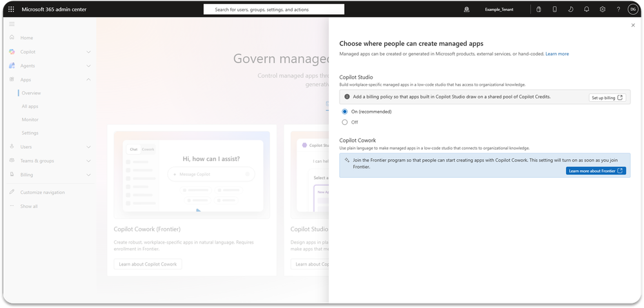Image resolution: width=644 pixels, height=308 pixels.
Task: Click the Teams & groups icon
Action: coord(12,160)
